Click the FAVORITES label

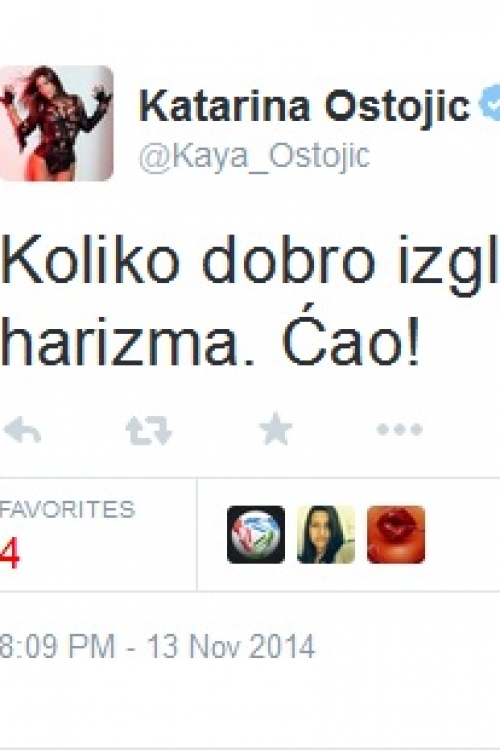coord(67,509)
